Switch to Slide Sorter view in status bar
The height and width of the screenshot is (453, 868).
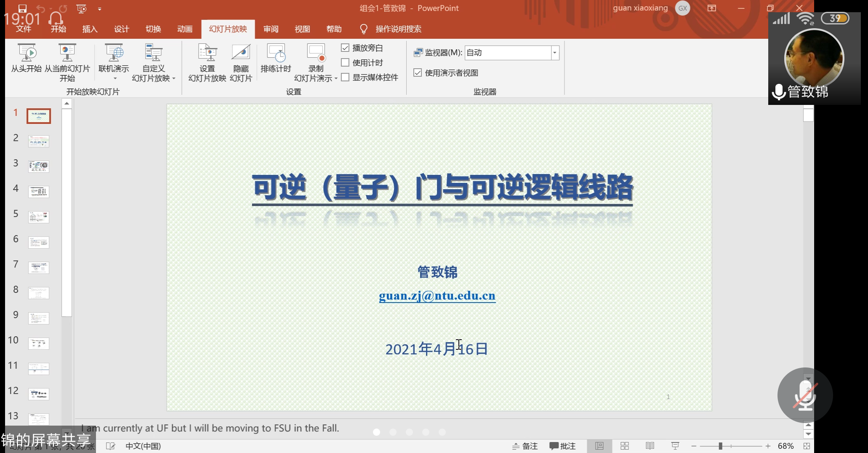point(625,446)
